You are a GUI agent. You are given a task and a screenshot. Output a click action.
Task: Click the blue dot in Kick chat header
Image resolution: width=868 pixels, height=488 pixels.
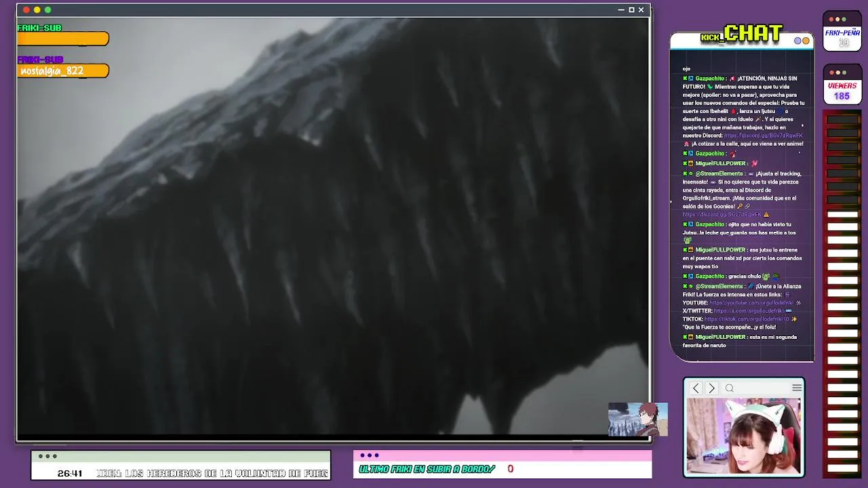pyautogui.click(x=798, y=41)
